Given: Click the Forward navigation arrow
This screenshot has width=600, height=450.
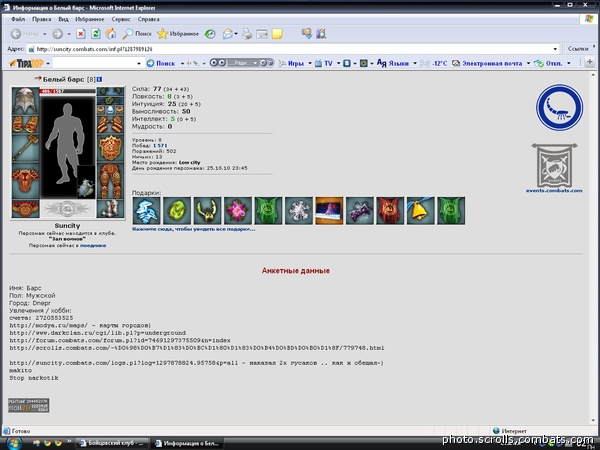Looking at the screenshot, I should pyautogui.click(x=57, y=34).
